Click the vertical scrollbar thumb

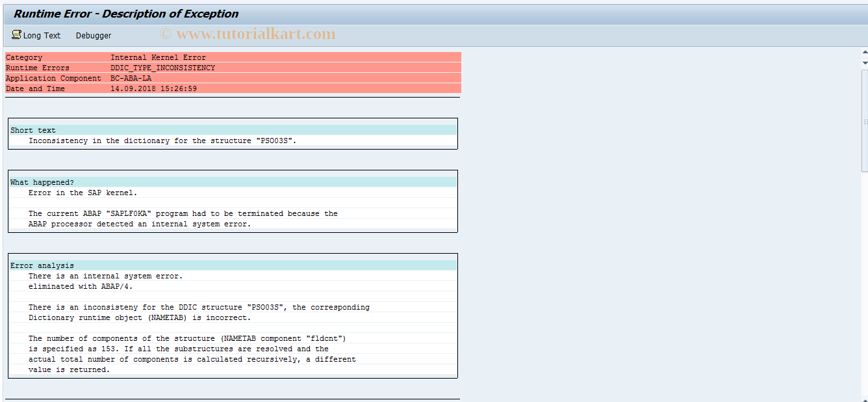click(x=864, y=121)
